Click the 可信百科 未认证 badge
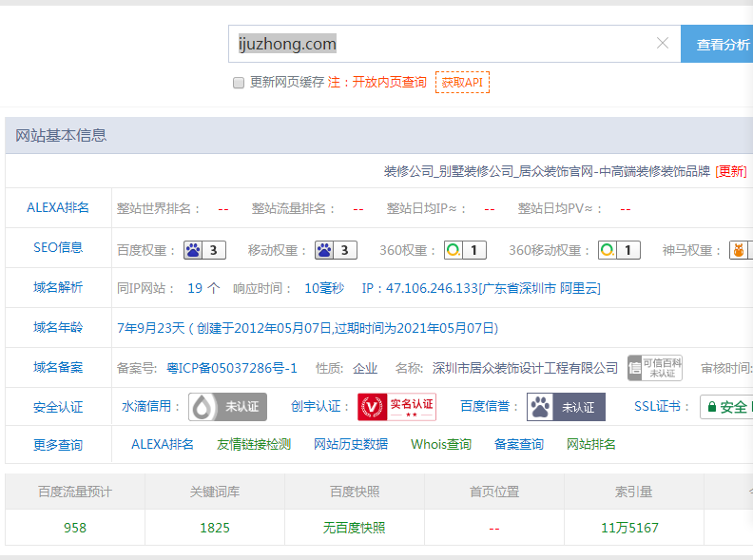The width and height of the screenshot is (753, 560). click(655, 368)
